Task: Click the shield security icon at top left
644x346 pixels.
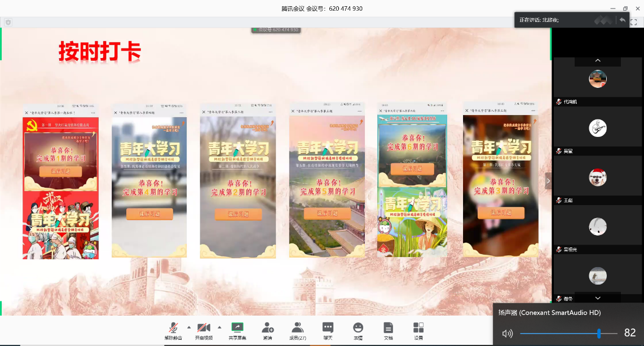Action: tap(8, 22)
